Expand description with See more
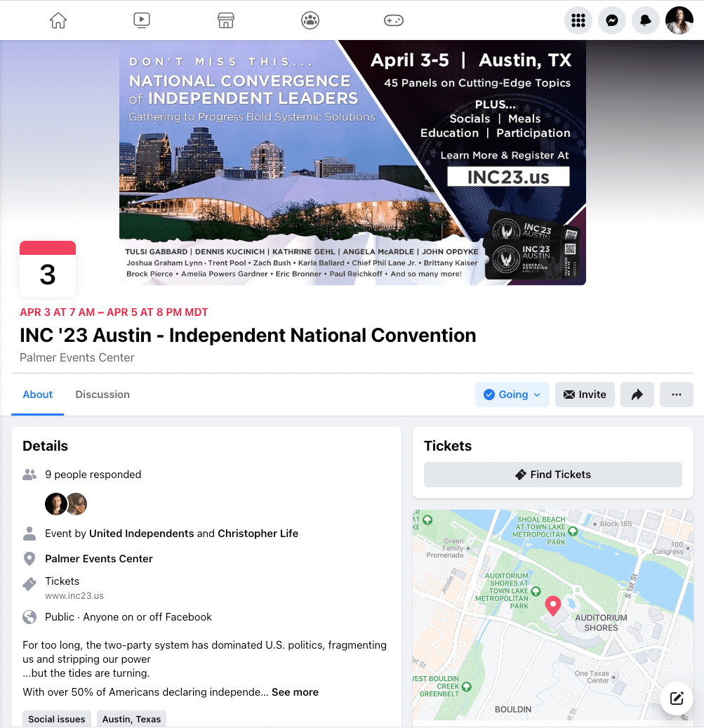Image resolution: width=704 pixels, height=728 pixels. pyautogui.click(x=295, y=692)
